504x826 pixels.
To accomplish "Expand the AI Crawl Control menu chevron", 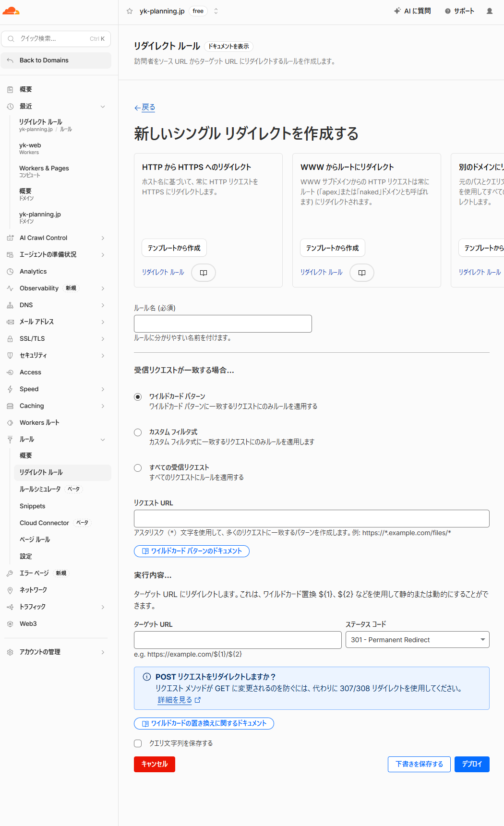I will 103,238.
